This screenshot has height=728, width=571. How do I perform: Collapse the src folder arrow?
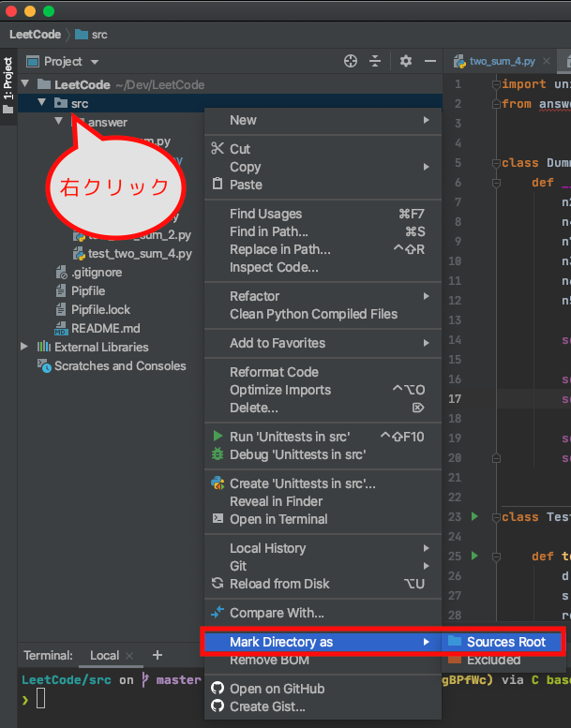coord(42,103)
